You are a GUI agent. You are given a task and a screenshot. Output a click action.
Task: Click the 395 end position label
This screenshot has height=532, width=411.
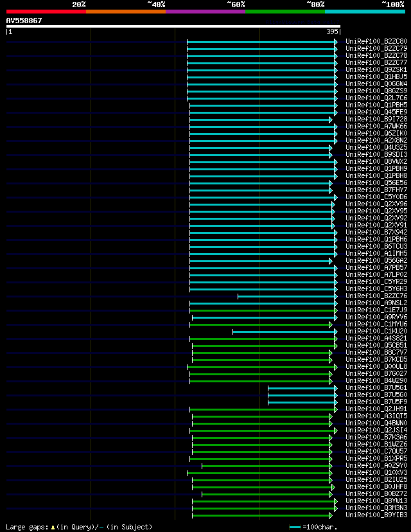[332, 31]
